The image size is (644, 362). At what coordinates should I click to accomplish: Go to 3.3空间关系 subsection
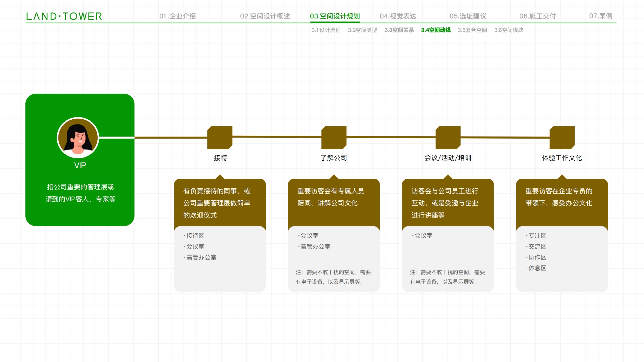pos(399,30)
